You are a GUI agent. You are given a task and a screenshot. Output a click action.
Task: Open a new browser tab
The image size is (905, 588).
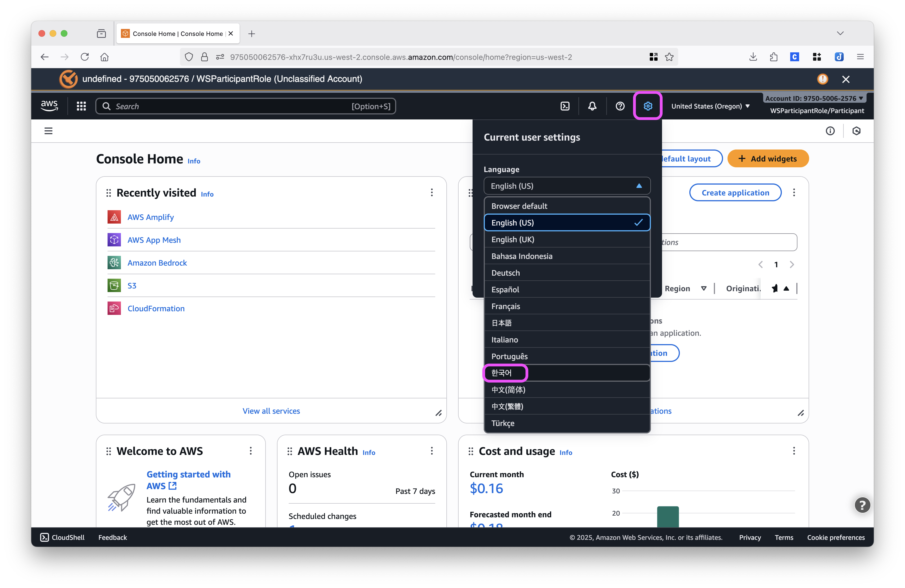click(251, 33)
